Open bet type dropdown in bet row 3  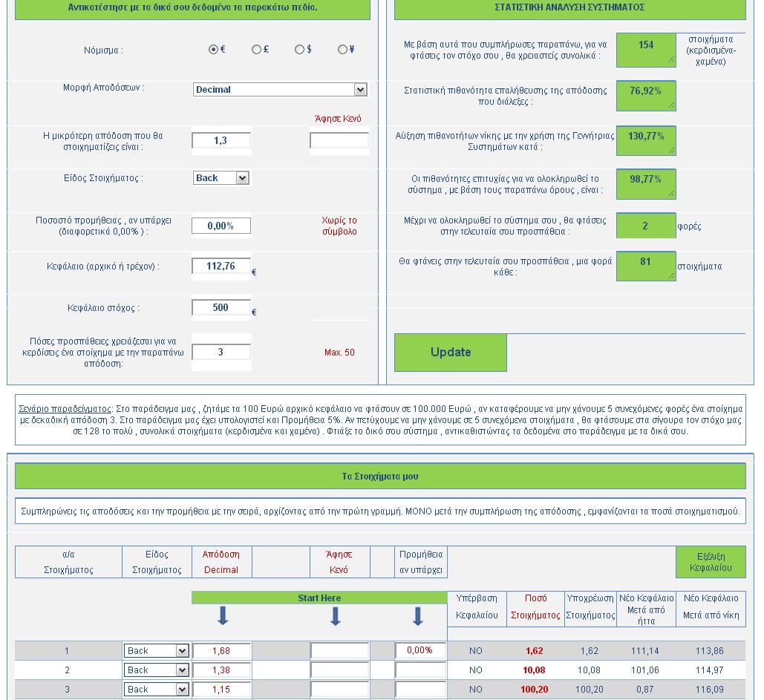156,690
